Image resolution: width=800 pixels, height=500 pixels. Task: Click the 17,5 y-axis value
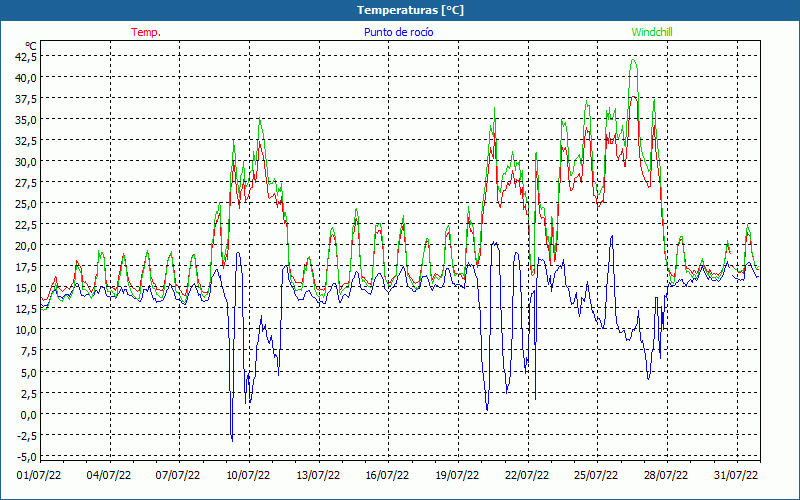pos(26,267)
